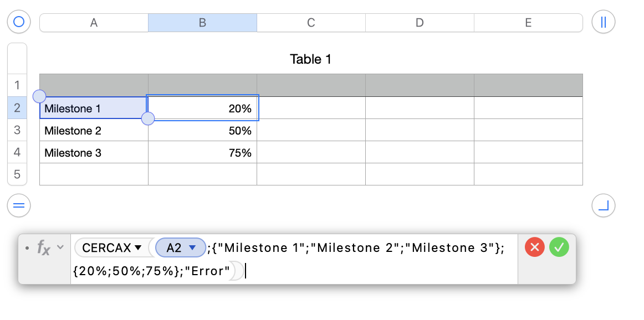Open the CERCAX function dropdown arrow
This screenshot has height=320, width=644.
138,247
